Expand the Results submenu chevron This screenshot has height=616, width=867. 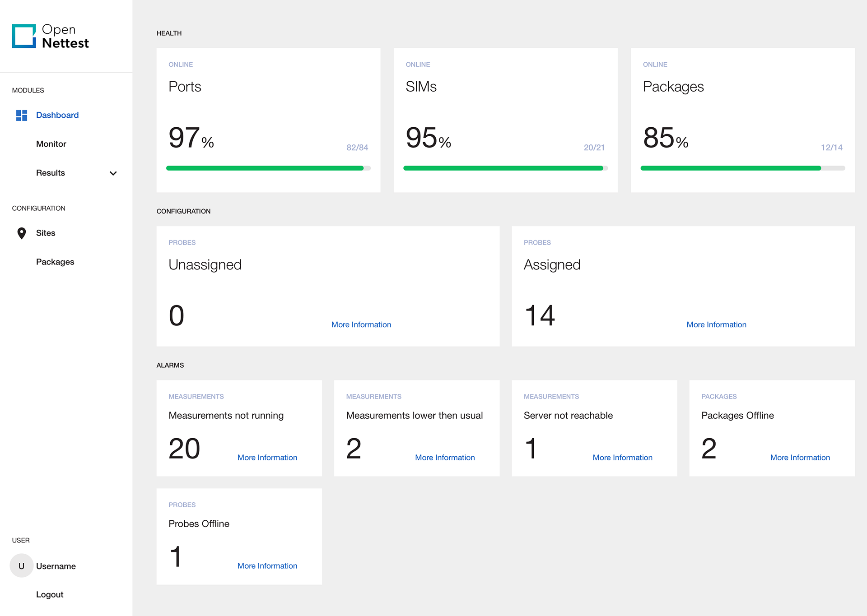(x=113, y=173)
